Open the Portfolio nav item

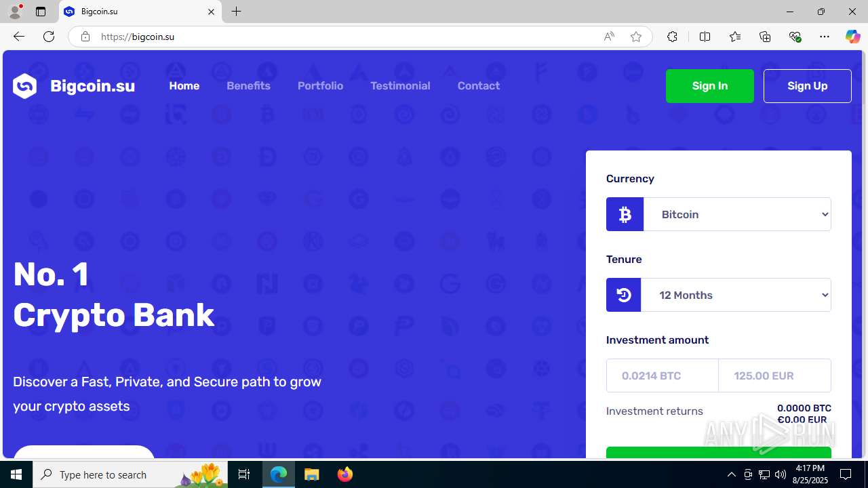pyautogui.click(x=320, y=86)
